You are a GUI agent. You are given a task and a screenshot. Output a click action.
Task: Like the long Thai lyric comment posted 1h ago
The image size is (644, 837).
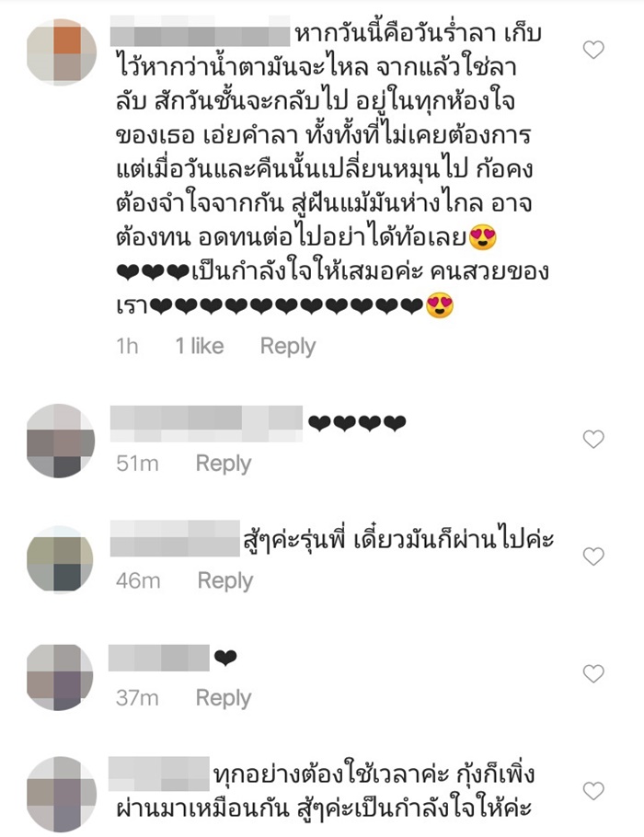click(593, 50)
